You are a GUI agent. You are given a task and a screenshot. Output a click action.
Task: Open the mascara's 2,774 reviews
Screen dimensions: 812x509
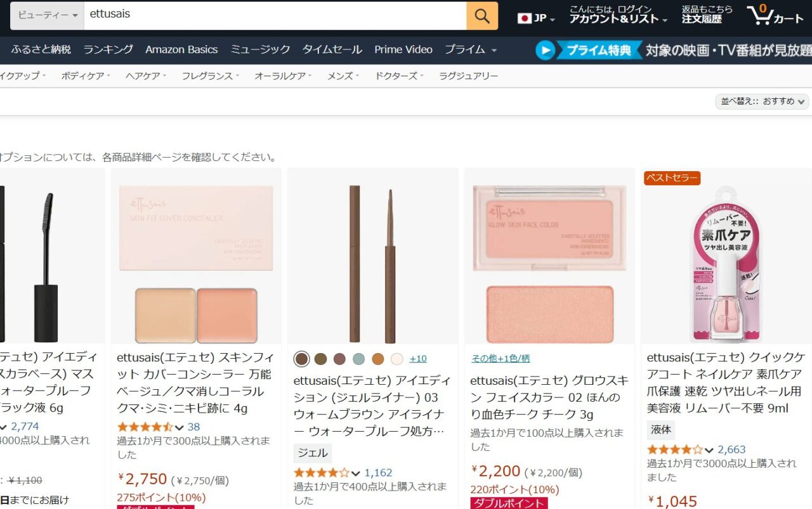point(25,427)
